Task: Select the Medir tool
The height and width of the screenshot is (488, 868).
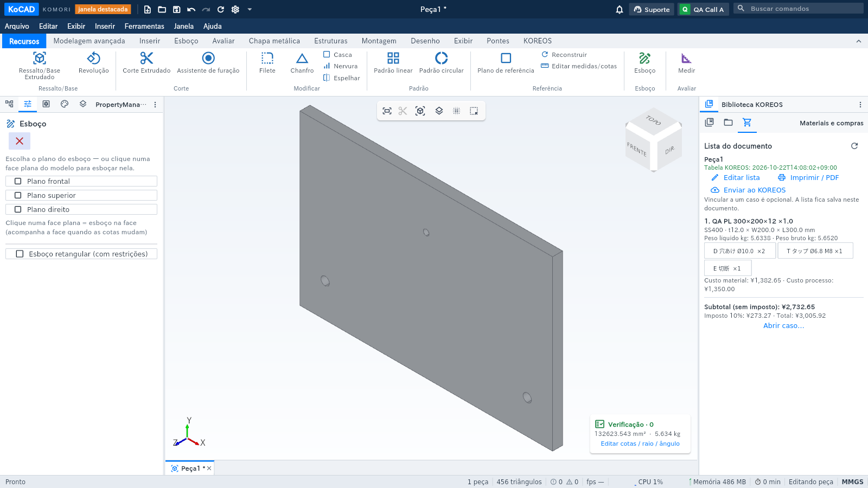Action: [686, 63]
